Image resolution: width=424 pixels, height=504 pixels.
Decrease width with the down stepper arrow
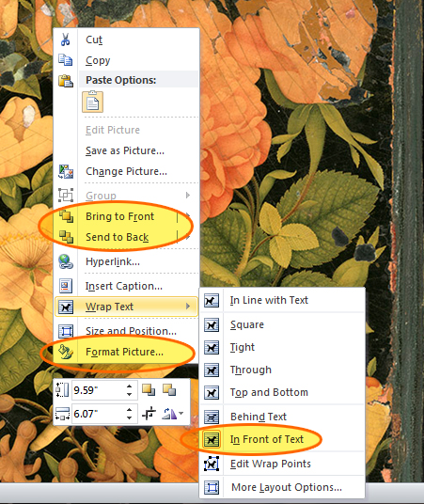click(x=129, y=417)
